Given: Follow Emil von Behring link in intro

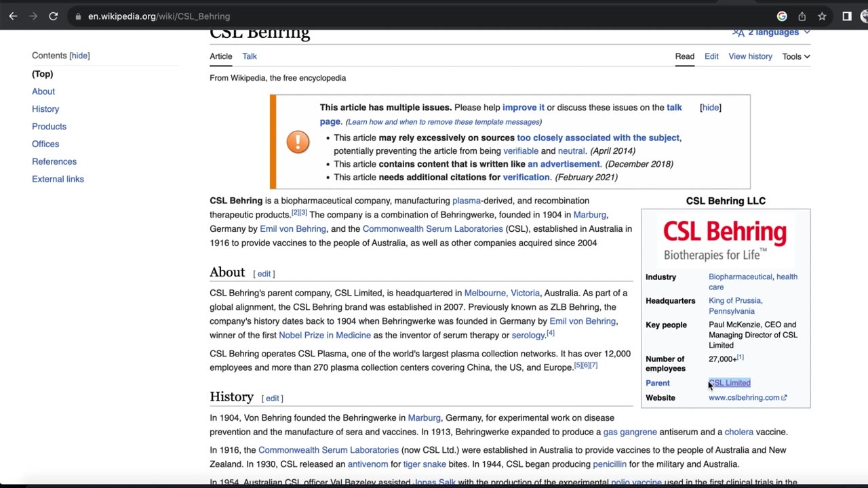Looking at the screenshot, I should [x=293, y=229].
